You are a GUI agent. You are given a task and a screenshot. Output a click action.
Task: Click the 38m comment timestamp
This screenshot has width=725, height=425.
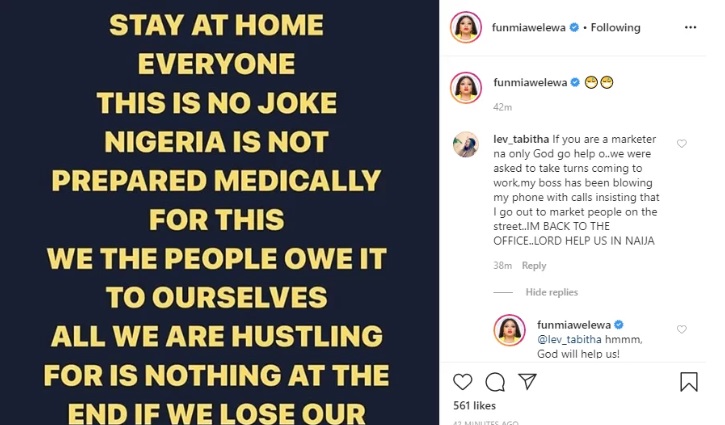pos(503,266)
